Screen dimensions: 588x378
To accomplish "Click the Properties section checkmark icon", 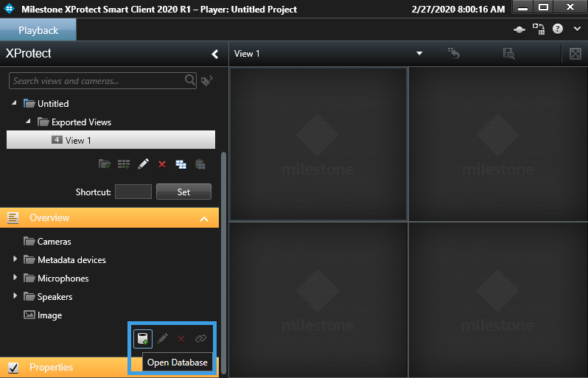I will 13,368.
